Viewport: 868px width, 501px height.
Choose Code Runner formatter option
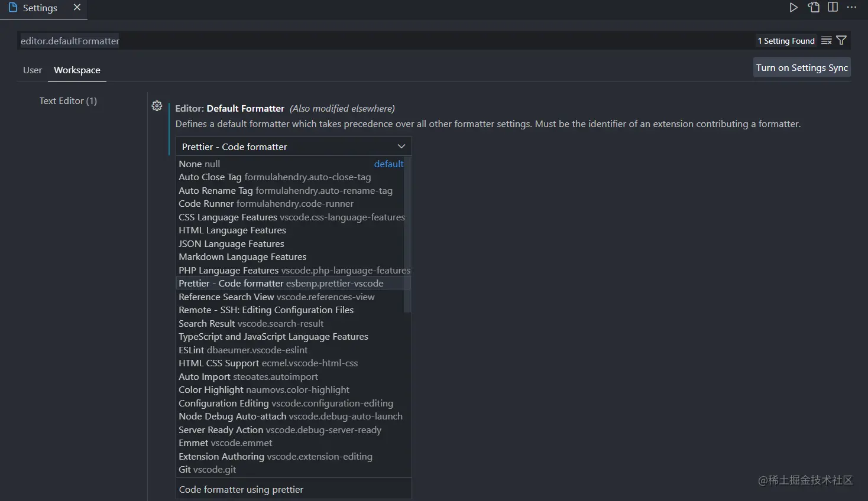pyautogui.click(x=290, y=204)
